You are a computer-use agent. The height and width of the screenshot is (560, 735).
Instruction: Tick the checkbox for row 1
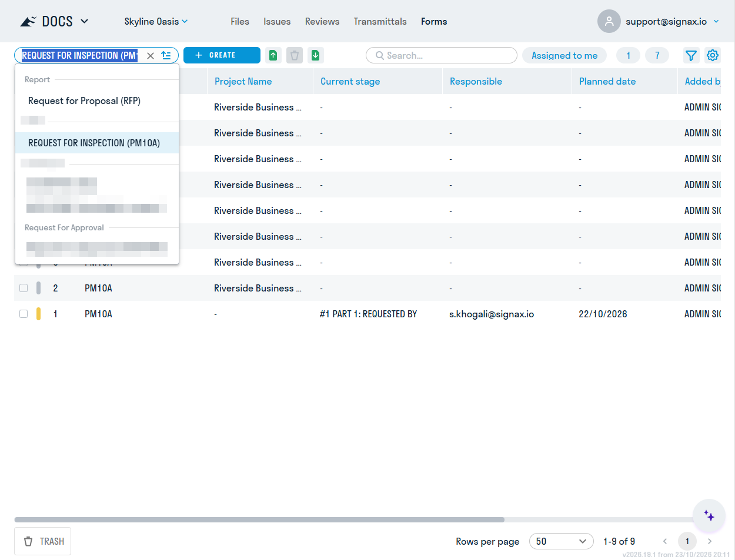pyautogui.click(x=24, y=314)
